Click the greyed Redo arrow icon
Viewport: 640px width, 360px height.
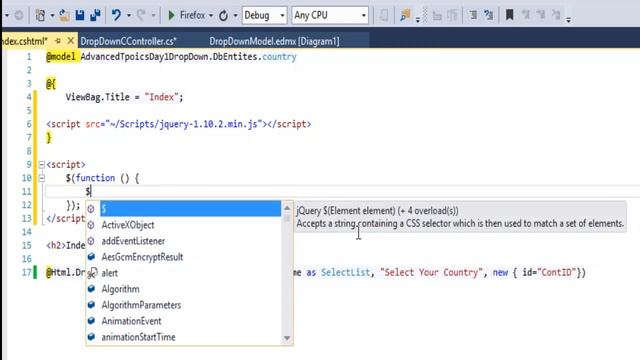[141, 16]
